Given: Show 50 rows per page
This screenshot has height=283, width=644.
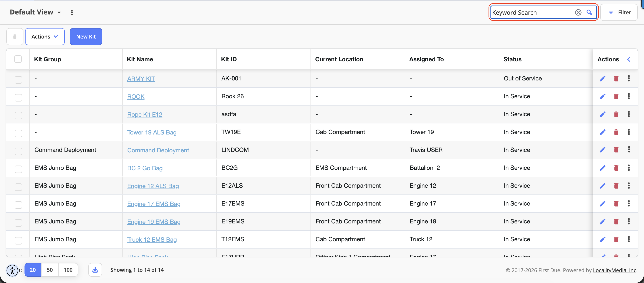Looking at the screenshot, I should click(x=49, y=270).
